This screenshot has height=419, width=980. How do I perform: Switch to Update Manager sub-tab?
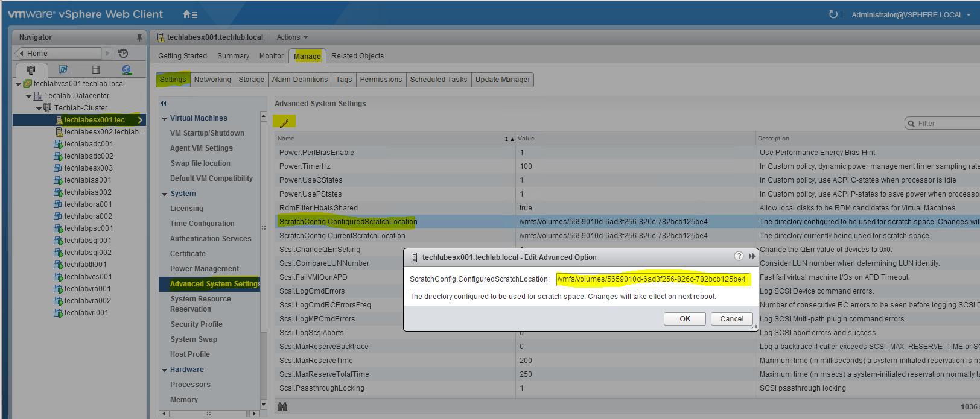(x=503, y=80)
